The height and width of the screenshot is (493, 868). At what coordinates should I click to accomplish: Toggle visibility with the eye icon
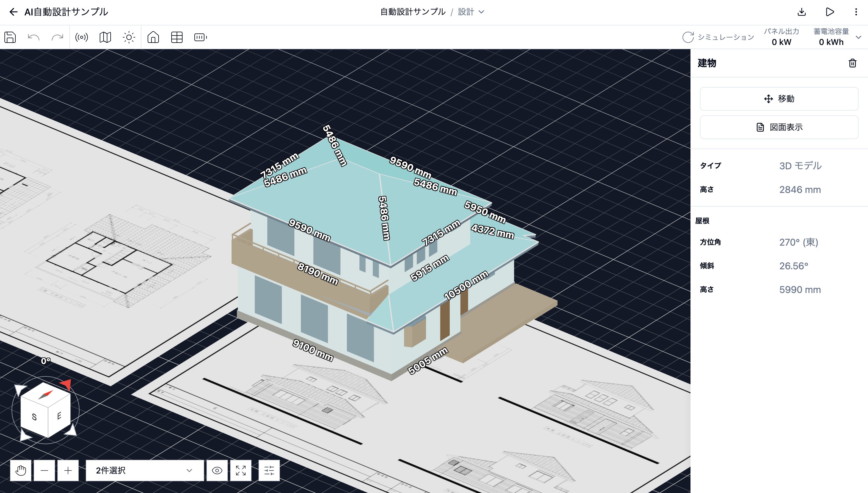(217, 470)
